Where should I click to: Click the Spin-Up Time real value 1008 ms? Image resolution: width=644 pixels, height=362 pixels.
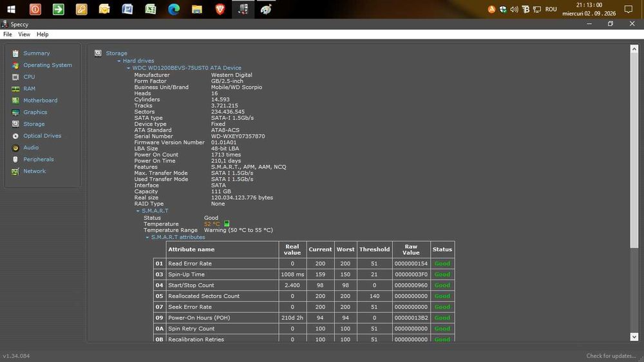292,274
